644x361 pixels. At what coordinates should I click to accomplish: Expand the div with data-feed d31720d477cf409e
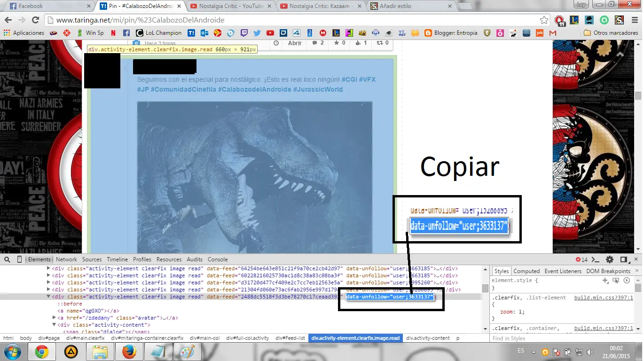(x=48, y=283)
